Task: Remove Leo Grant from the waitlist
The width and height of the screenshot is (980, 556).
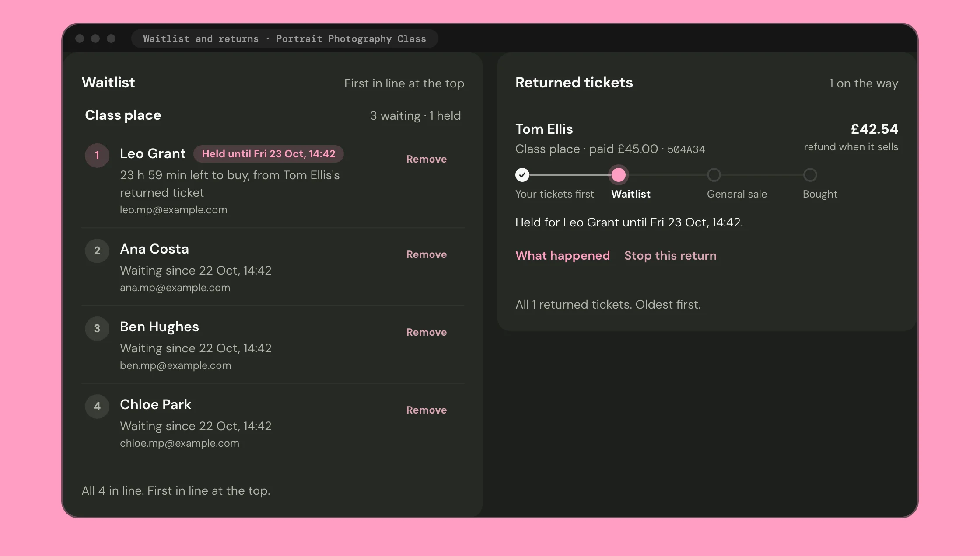Action: tap(426, 159)
